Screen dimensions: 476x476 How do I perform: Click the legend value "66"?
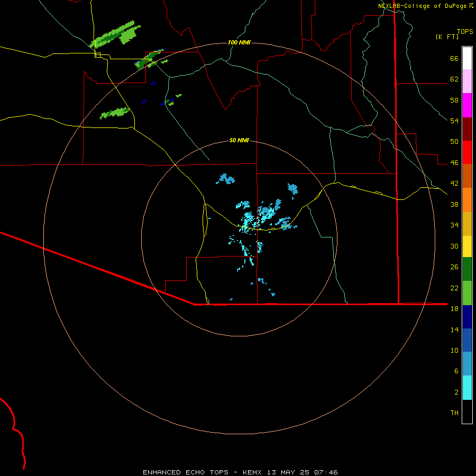454,59
